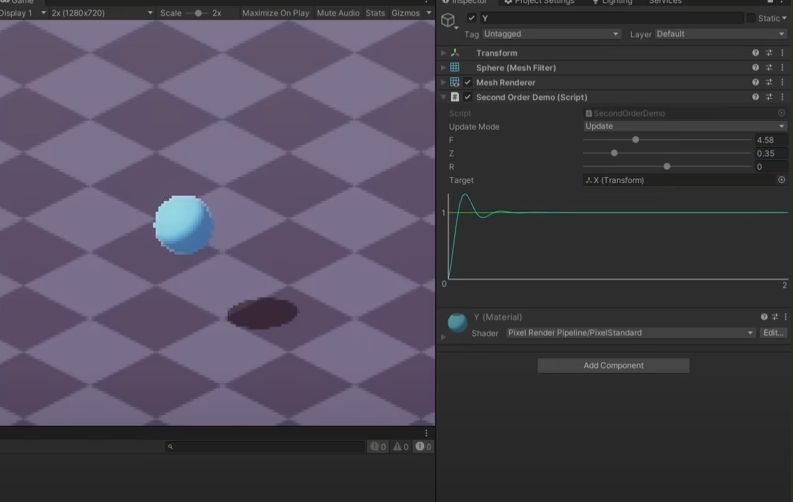Open help for the Transform component
793x502 pixels.
(x=755, y=53)
